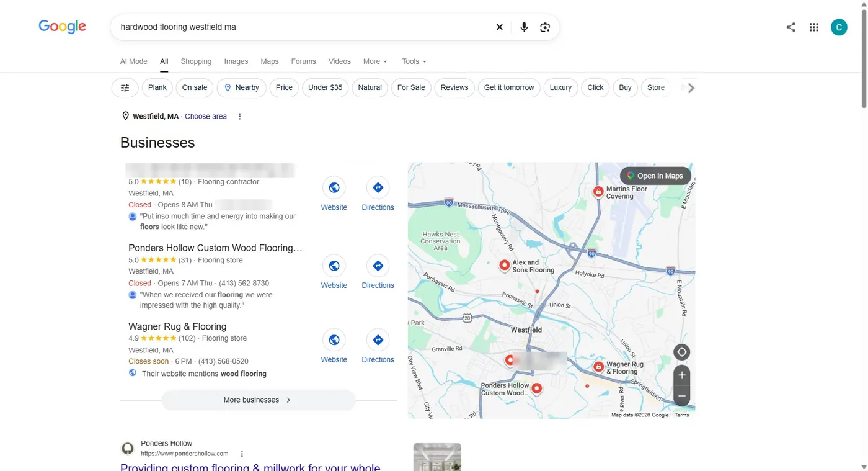Click Open in Maps button
This screenshot has height=471, width=868.
(655, 176)
